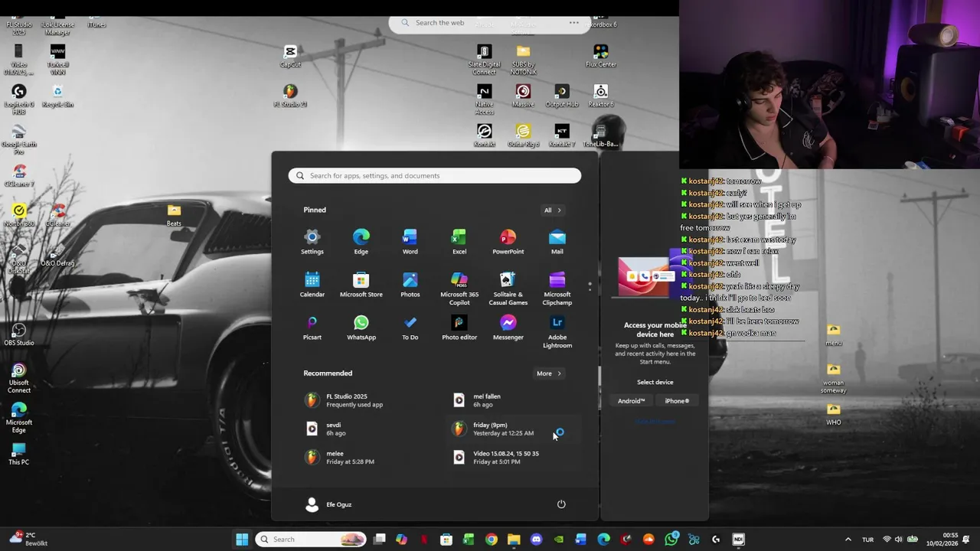Select the Reaktor 6 desktop shortcut
This screenshot has height=551, width=980.
pyautogui.click(x=601, y=96)
